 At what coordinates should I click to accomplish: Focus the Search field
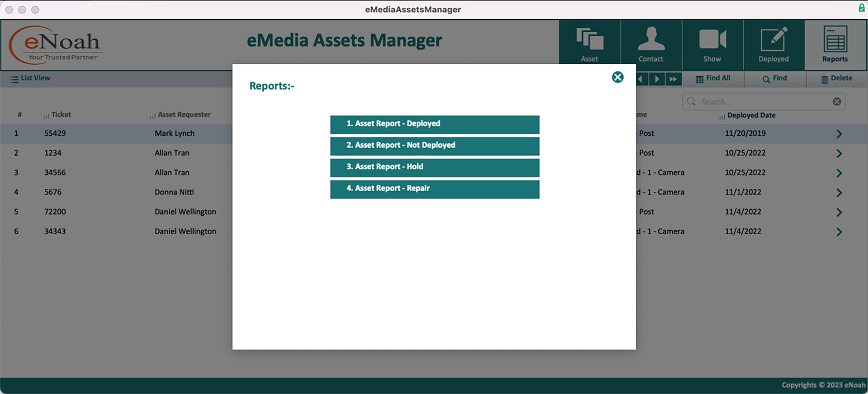pyautogui.click(x=764, y=102)
